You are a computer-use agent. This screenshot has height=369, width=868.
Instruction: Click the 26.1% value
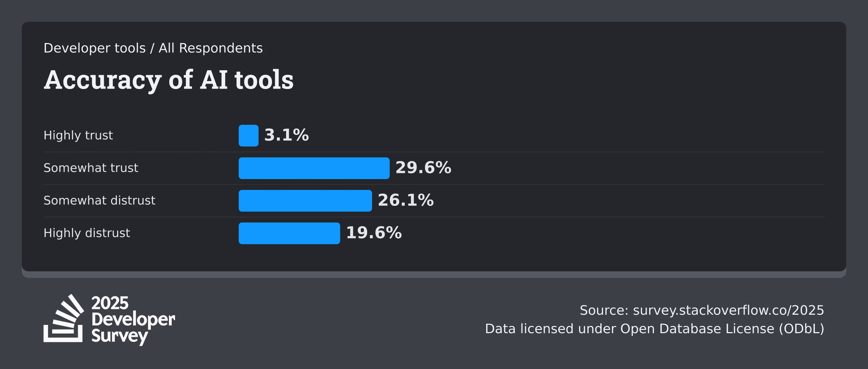tap(406, 200)
